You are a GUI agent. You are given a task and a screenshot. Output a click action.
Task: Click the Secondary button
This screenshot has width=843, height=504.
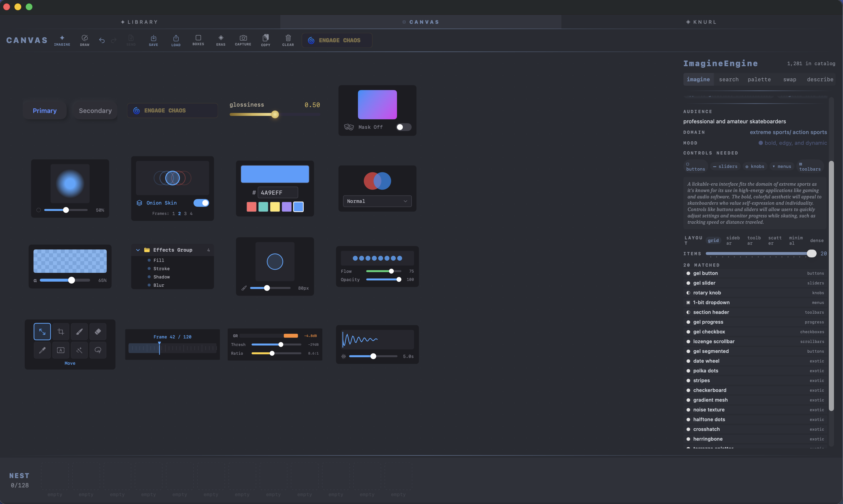point(95,110)
